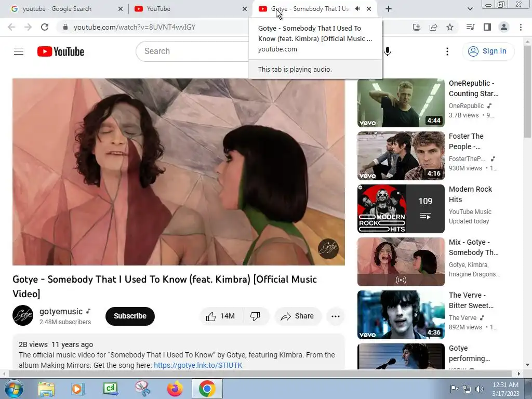Click the horizontal scrollbar at the bottom
Viewport: 532px width, 399px height.
(x=260, y=374)
